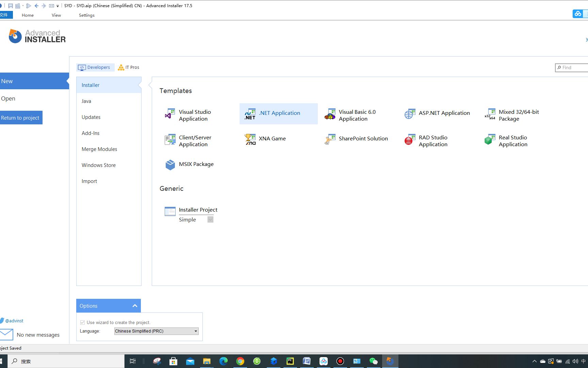Pick the XNA Game trophy icon
The width and height of the screenshot is (588, 368).
point(250,139)
